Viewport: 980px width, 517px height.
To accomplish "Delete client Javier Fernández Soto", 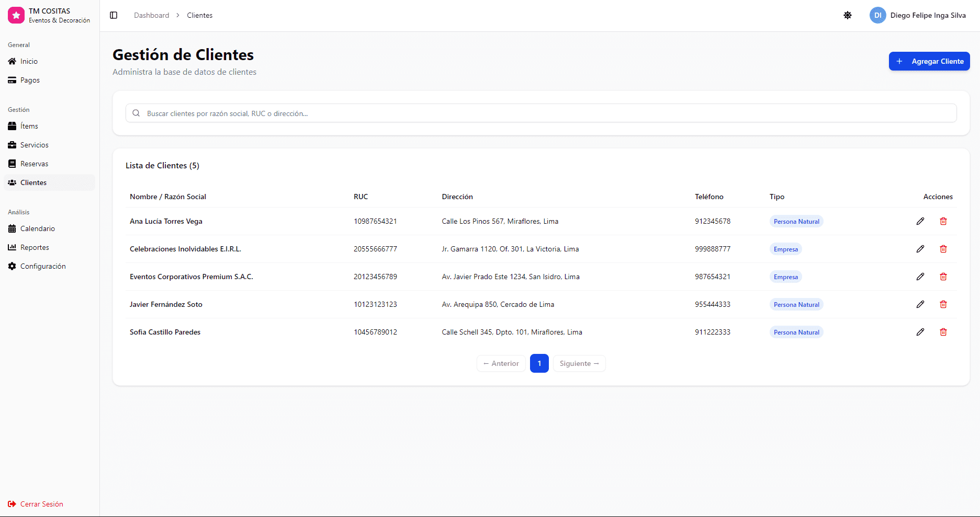I will (x=943, y=304).
